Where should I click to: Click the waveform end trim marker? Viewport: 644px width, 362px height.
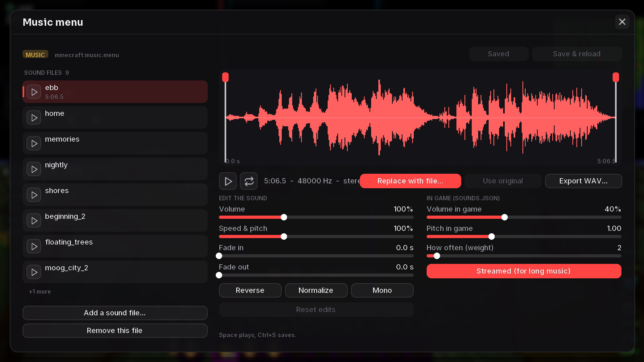click(616, 77)
